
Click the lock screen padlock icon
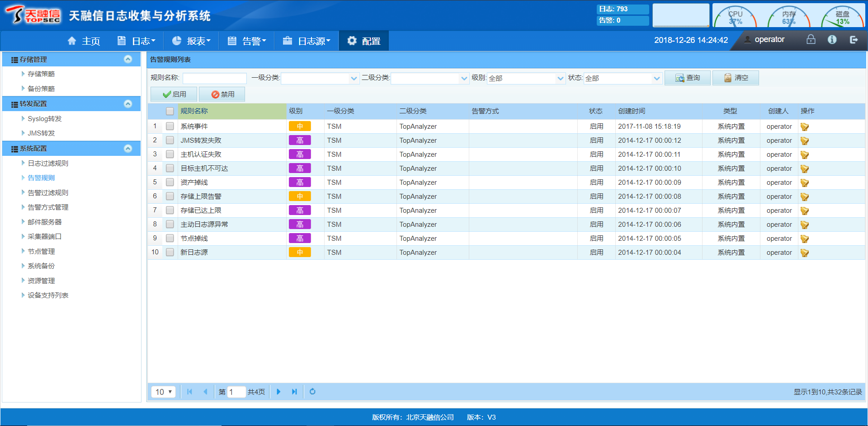(x=811, y=40)
